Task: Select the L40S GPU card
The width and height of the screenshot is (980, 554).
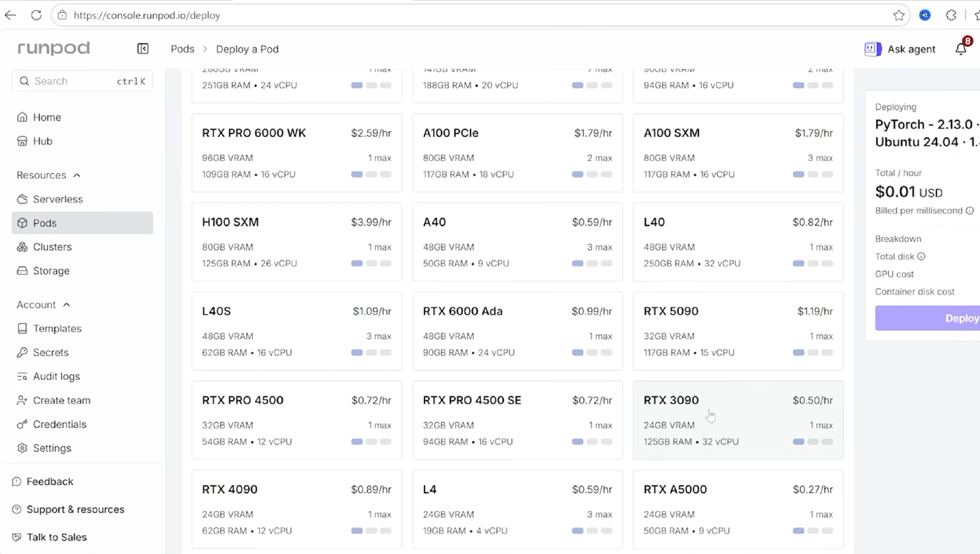Action: (296, 331)
